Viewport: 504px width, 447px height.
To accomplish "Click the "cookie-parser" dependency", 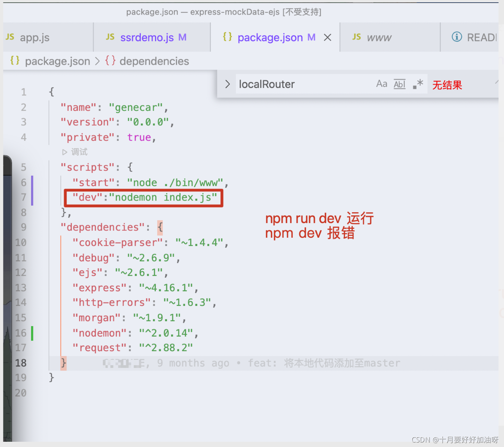I will tap(118, 243).
